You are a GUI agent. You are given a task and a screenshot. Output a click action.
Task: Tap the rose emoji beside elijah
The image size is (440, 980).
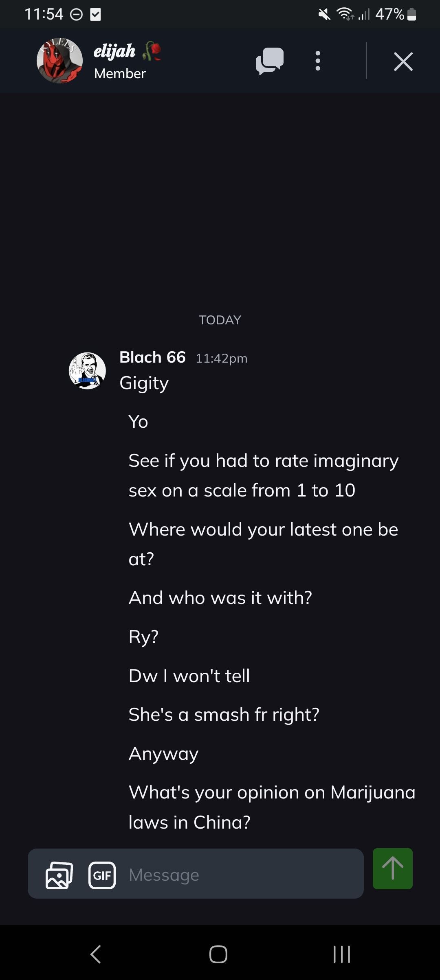(152, 51)
